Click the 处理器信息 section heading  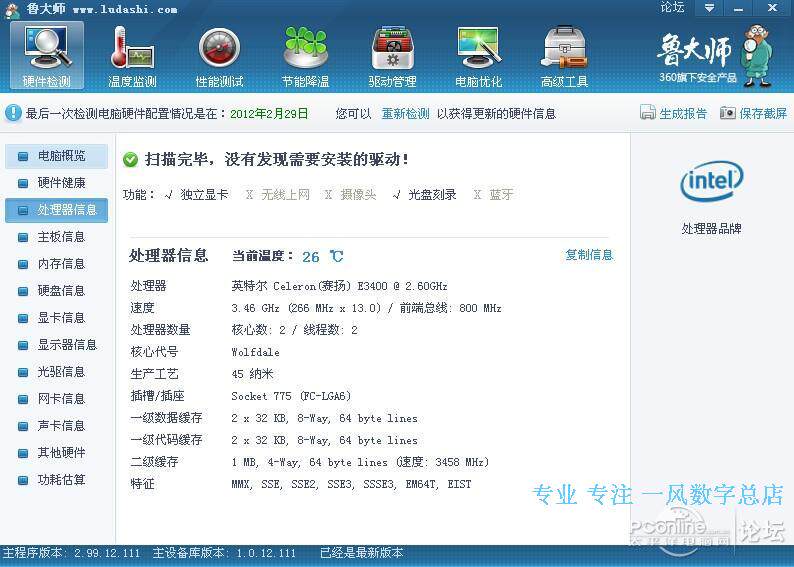(x=168, y=255)
